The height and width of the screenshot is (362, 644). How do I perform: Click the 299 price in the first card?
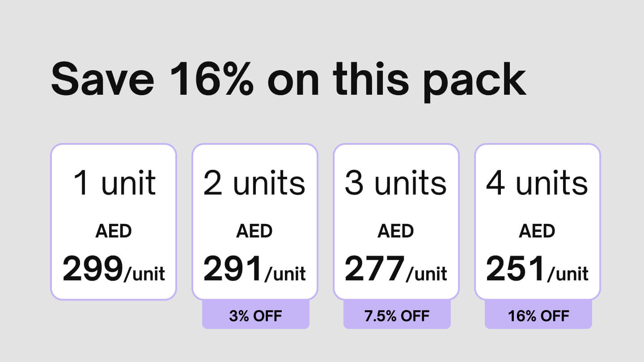tap(93, 269)
